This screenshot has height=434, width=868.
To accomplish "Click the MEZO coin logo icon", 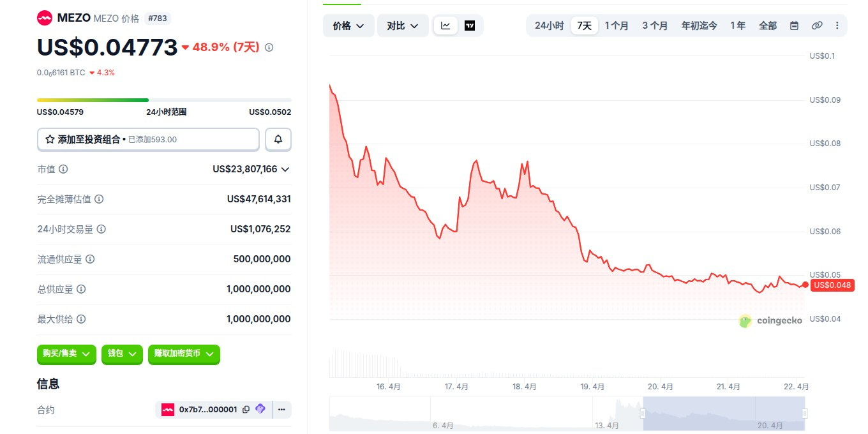I will (x=45, y=19).
